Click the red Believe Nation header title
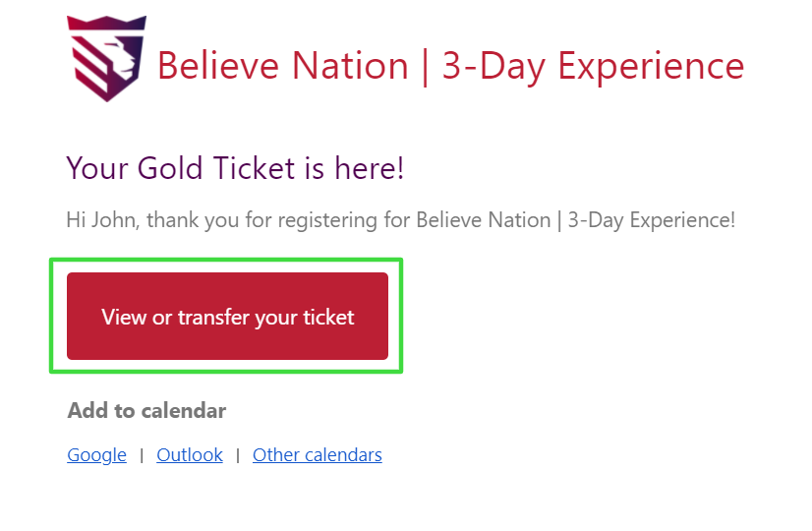This screenshot has width=812, height=531. (x=450, y=66)
